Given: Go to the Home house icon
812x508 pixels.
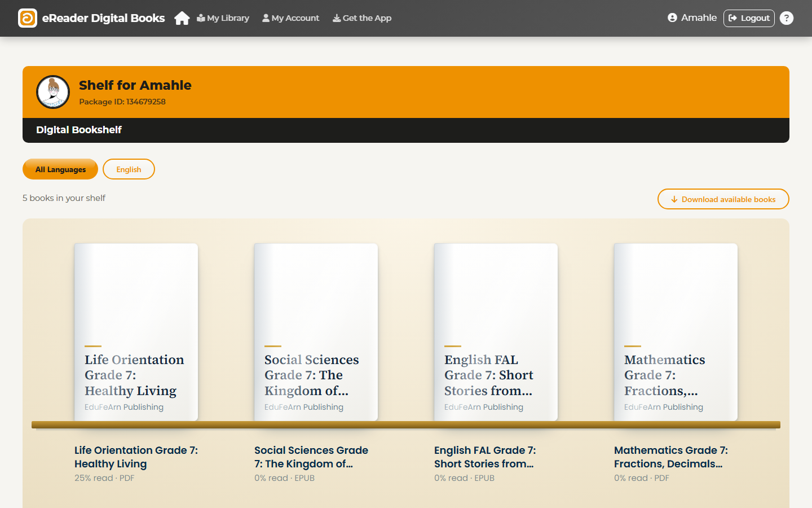Looking at the screenshot, I should click(x=182, y=18).
